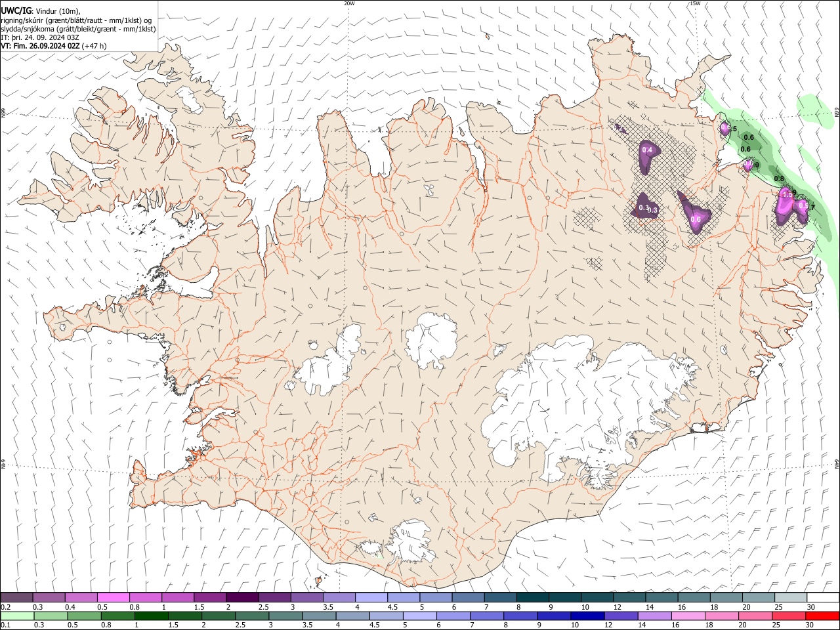Click the 'VT: Fim. 26.09.2024 02Z' valid time text

[x=40, y=46]
